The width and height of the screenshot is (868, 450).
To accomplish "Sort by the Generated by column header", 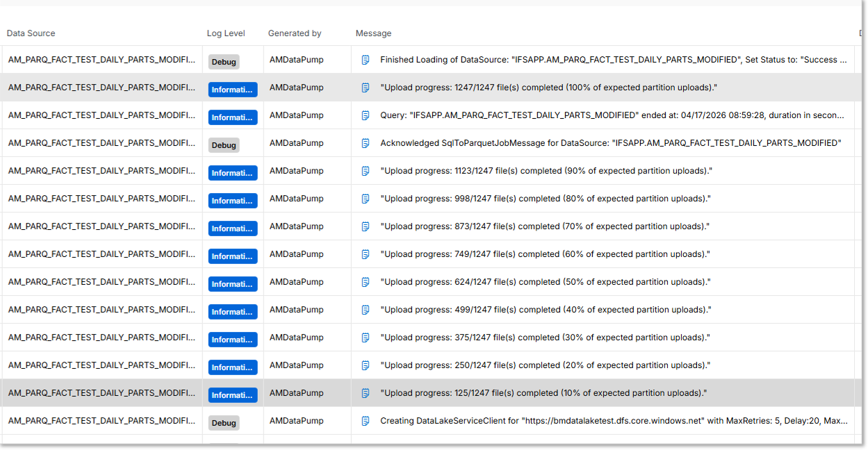I will pos(295,33).
